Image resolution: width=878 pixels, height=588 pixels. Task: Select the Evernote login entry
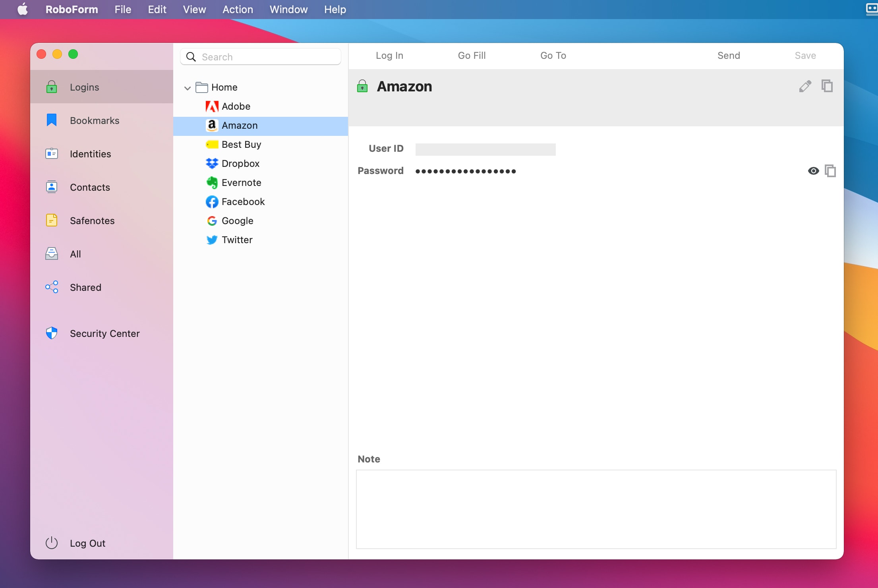coord(241,182)
